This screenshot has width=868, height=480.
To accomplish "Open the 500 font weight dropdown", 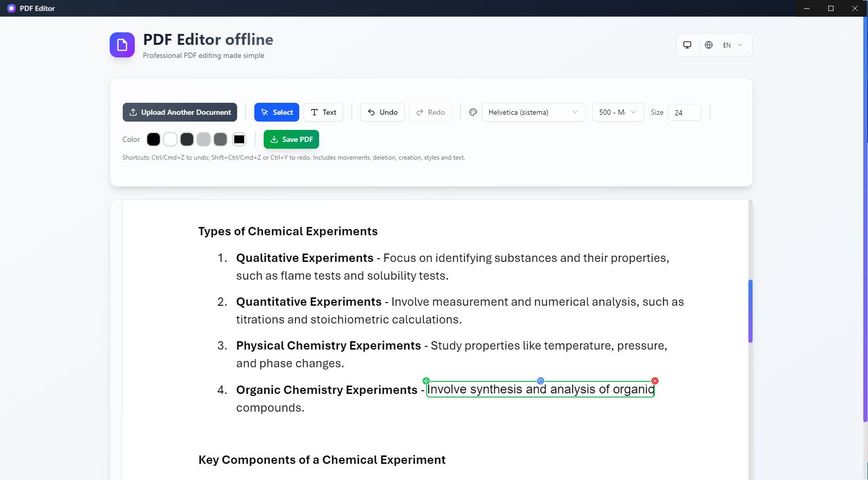I will 618,112.
